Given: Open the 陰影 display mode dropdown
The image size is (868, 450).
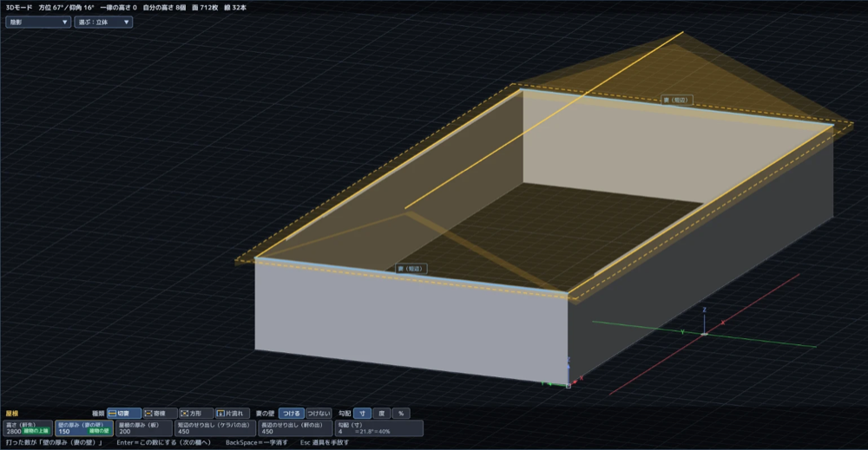Looking at the screenshot, I should [x=37, y=23].
